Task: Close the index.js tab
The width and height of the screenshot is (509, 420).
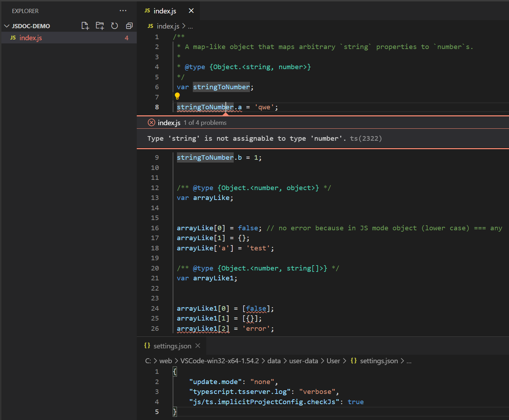Action: 191,11
